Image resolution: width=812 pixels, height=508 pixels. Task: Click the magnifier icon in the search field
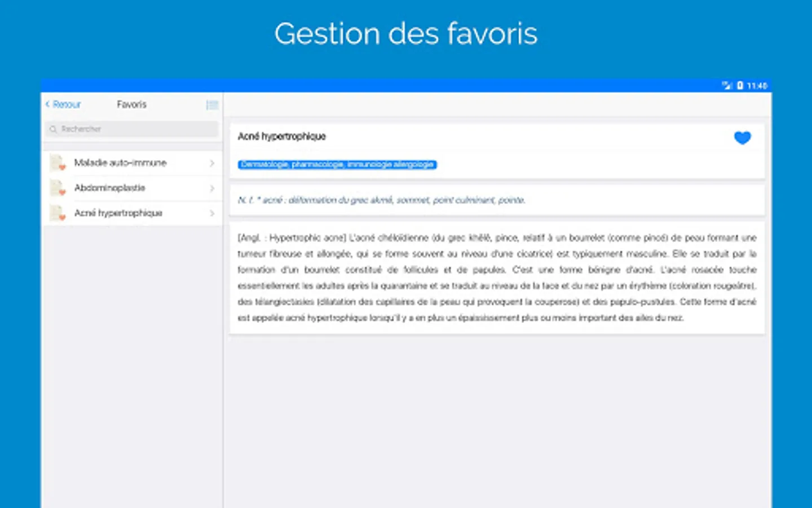[53, 129]
